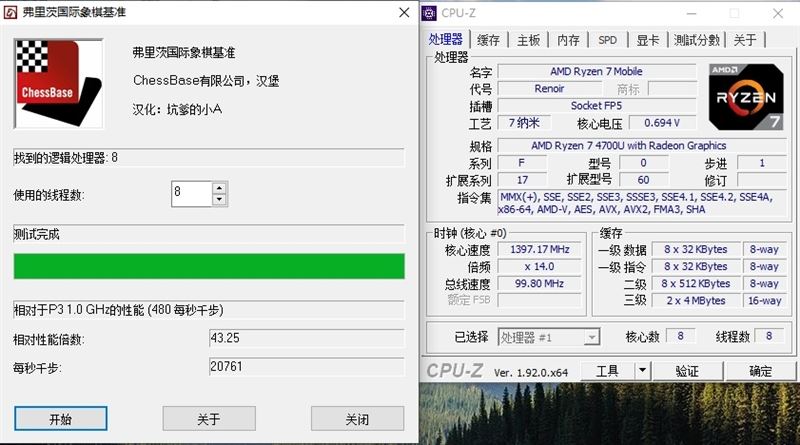This screenshot has height=445, width=800.
Task: Increase thread count with up arrow
Action: [x=219, y=188]
